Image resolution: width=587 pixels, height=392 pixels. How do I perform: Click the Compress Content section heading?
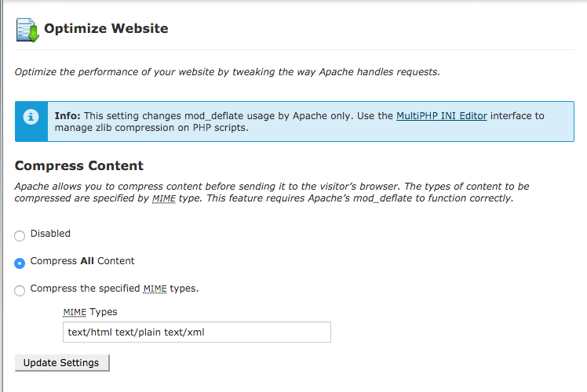coord(78,166)
